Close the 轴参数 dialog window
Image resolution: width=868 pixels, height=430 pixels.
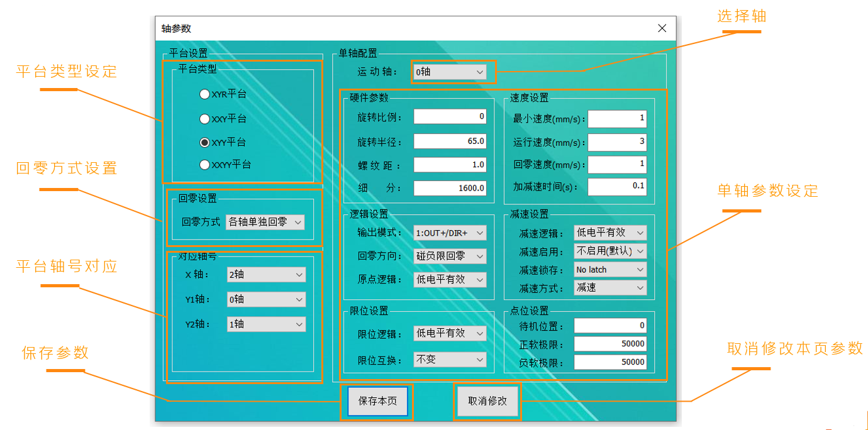[662, 28]
